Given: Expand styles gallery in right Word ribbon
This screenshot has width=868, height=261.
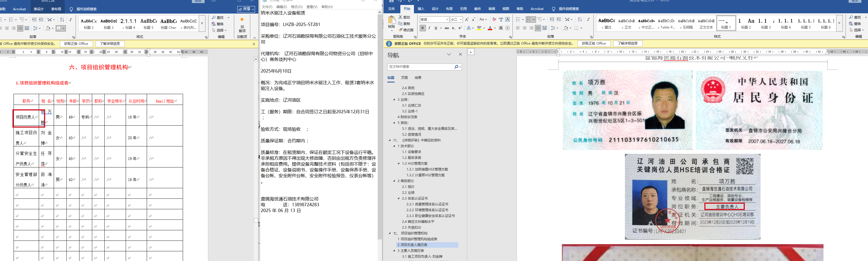Looking at the screenshot, I should pyautogui.click(x=839, y=23).
